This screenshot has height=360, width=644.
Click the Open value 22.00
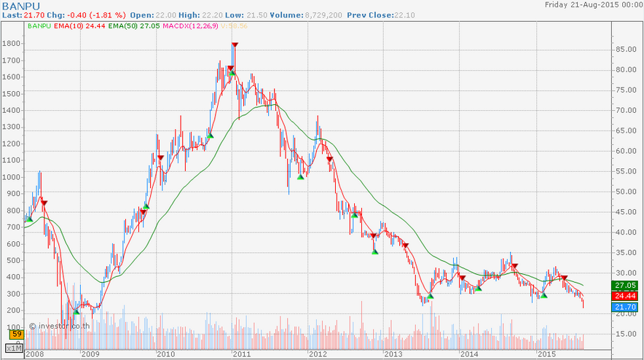(x=165, y=15)
